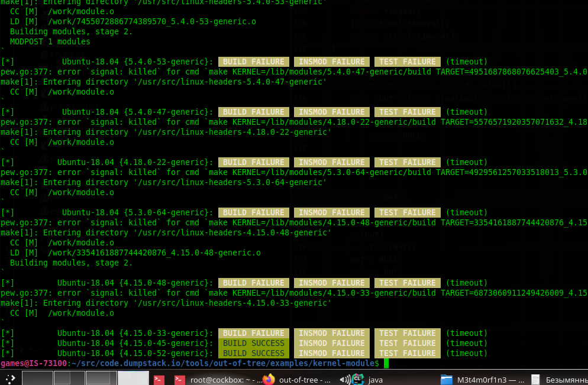The height and width of the screenshot is (385, 588).
Task: Click the prompt path '~/src/code.dumpstack.io/tools/out-of-tree/examples/kernel-module'
Action: 223,363
